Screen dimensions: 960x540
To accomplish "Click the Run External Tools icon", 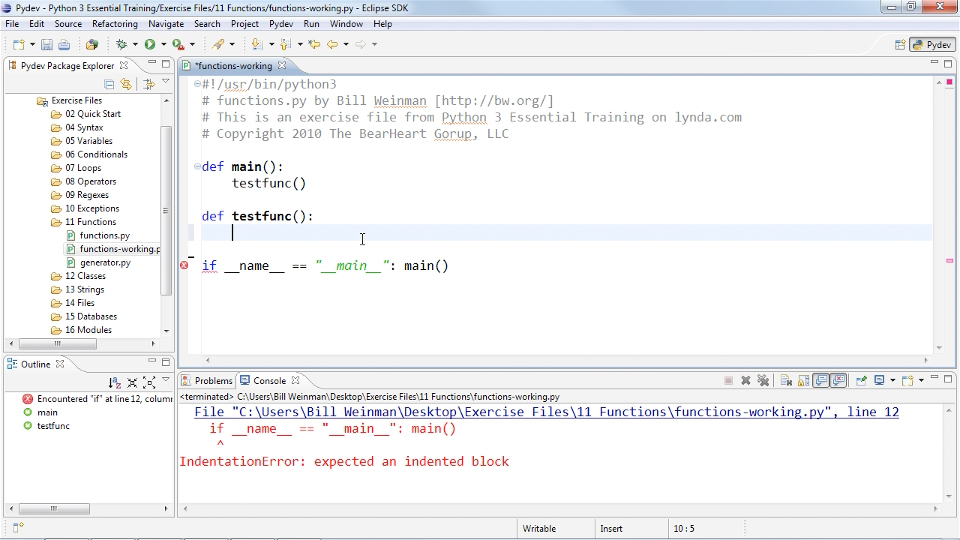I will pos(178,44).
